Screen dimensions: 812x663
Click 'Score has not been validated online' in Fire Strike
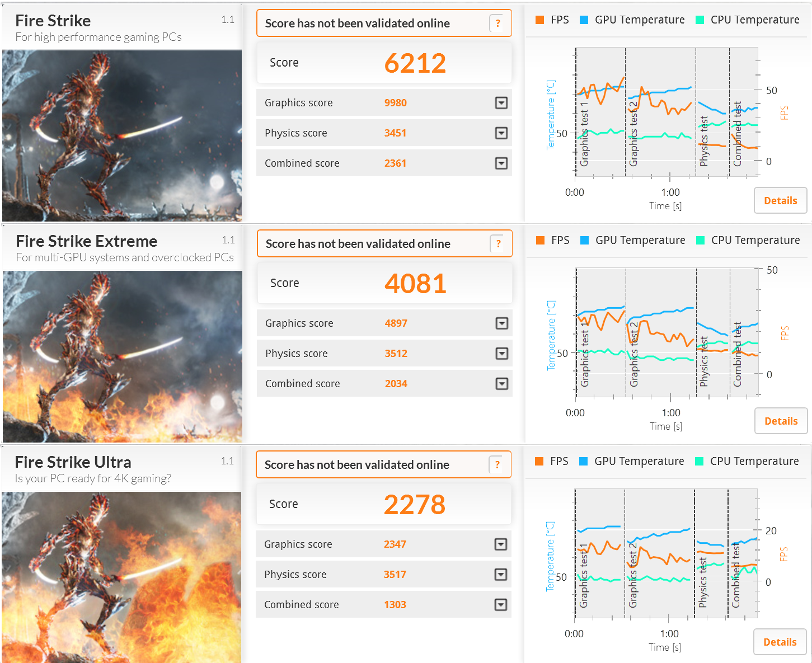(x=358, y=23)
